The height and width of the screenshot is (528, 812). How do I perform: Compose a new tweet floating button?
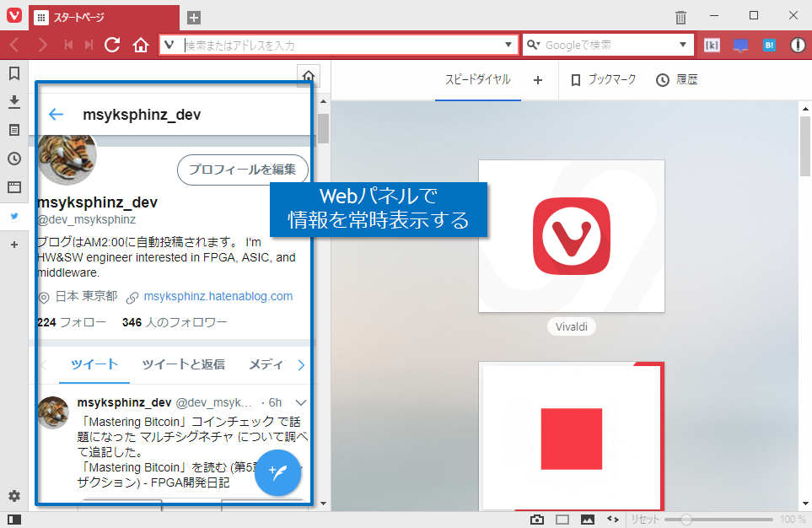pos(277,472)
